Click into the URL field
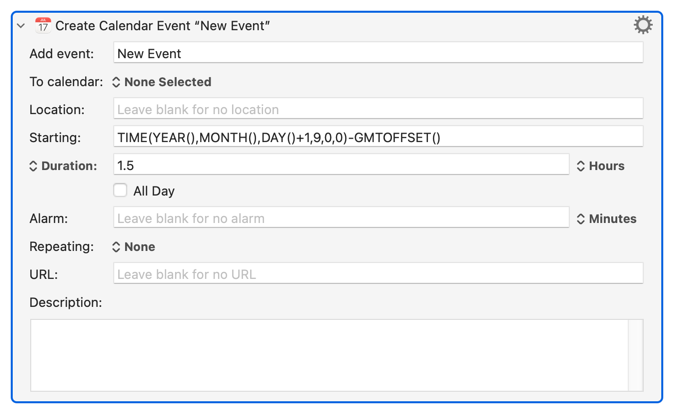This screenshot has width=674, height=417. [378, 274]
